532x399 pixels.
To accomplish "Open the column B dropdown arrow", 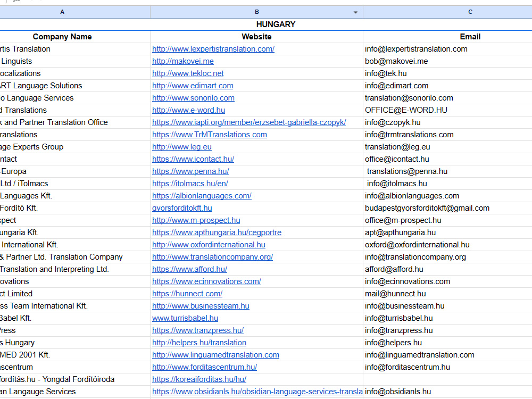I will (x=355, y=12).
